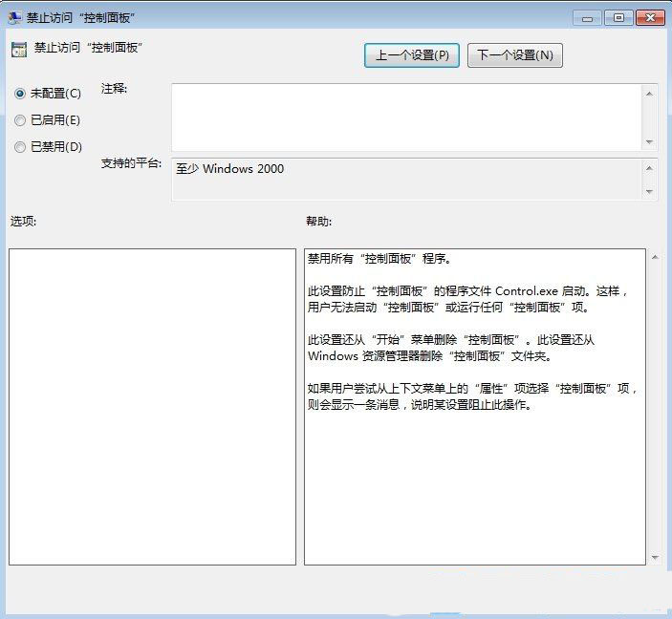Minimize the 禁止访问“控制面板” window
The height and width of the screenshot is (619, 672).
pos(587,18)
